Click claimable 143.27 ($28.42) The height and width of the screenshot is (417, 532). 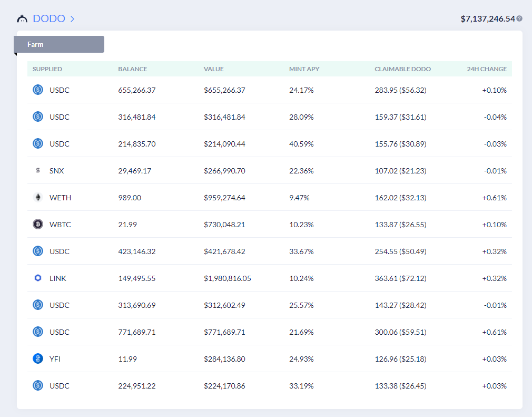tap(400, 305)
